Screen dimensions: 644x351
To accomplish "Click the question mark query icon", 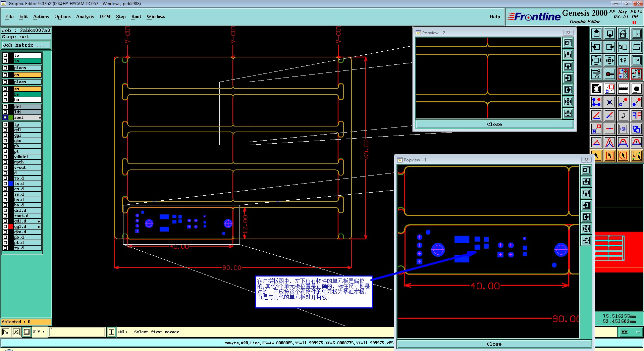I will coord(637,60).
